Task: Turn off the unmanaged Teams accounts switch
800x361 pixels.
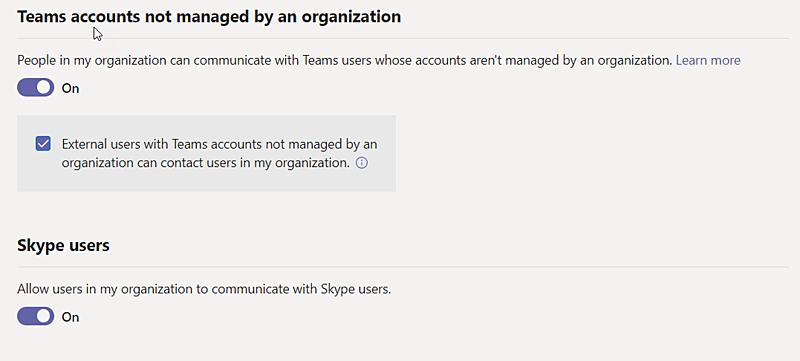Action: pyautogui.click(x=36, y=88)
